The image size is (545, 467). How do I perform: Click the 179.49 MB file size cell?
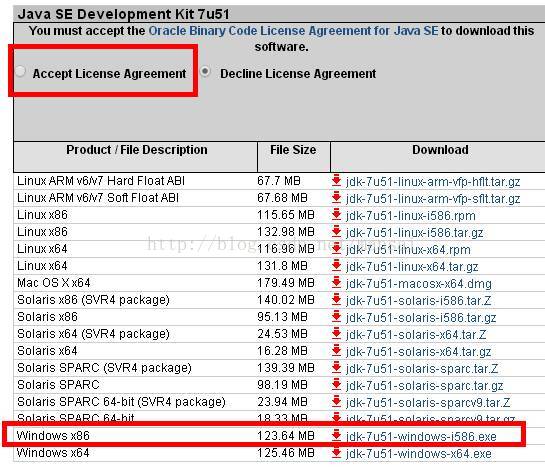pyautogui.click(x=286, y=283)
